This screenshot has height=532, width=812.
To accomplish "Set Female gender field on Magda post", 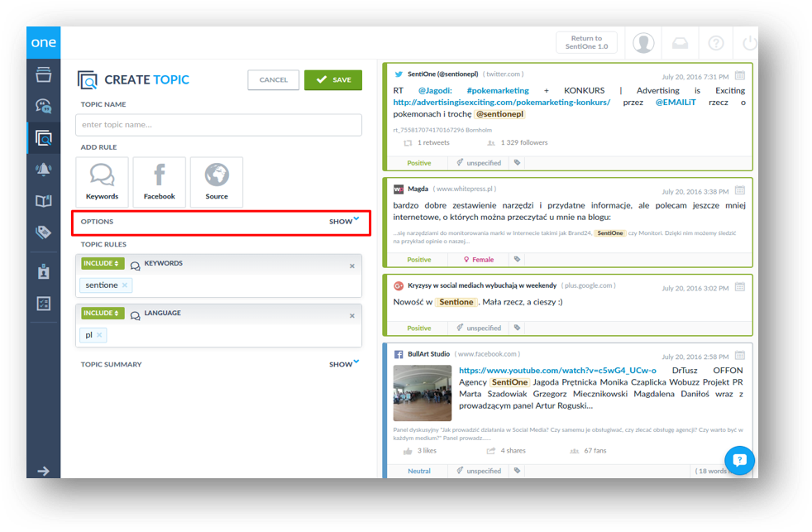I will point(479,260).
